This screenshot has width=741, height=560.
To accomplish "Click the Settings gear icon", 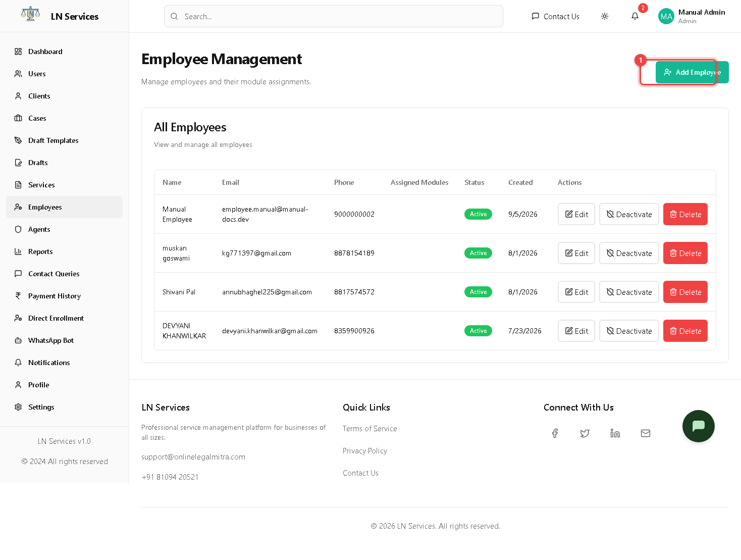I will pos(18,407).
